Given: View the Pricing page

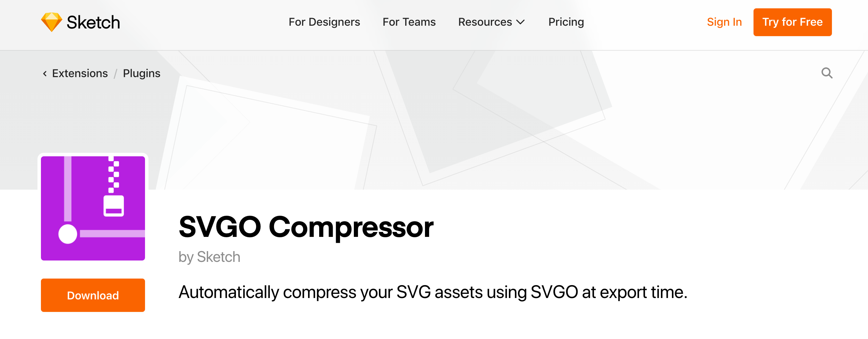Looking at the screenshot, I should click(566, 22).
